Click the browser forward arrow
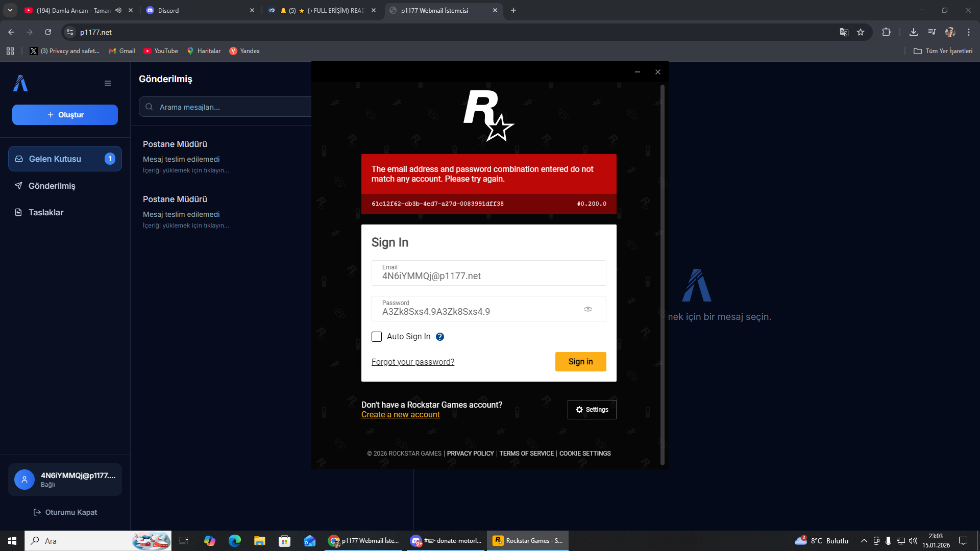This screenshot has width=980, height=551. [30, 32]
